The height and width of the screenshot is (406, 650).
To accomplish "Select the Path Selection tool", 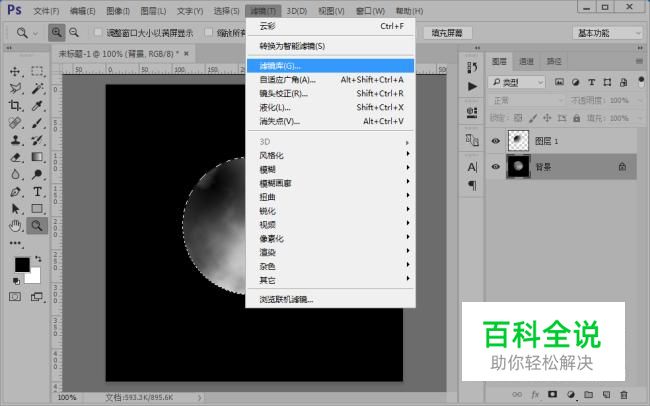I will click(x=15, y=209).
